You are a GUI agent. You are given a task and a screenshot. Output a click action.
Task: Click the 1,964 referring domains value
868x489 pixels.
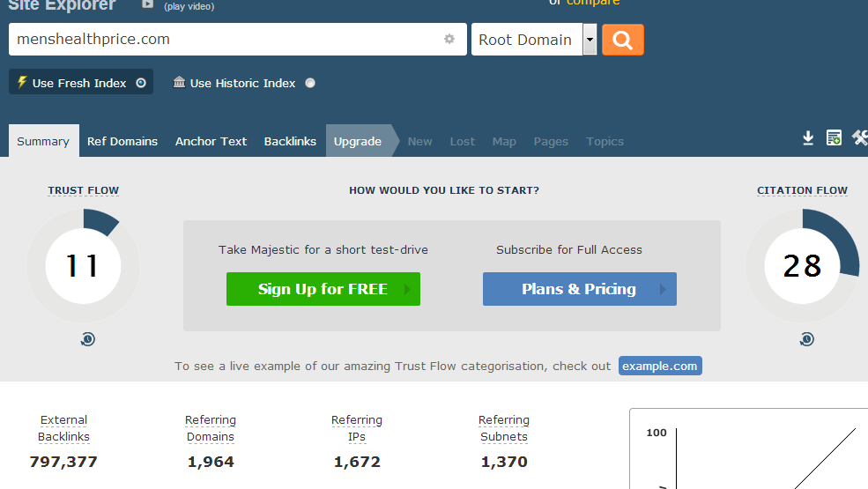point(211,462)
